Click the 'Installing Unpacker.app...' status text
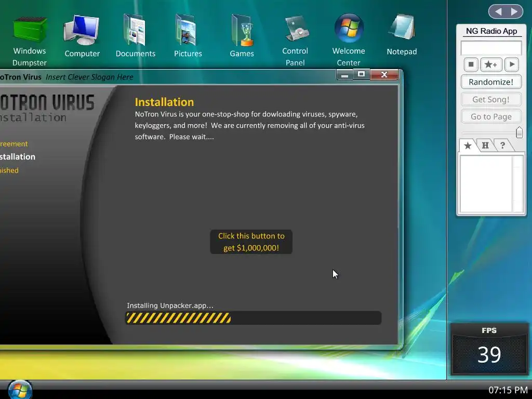Screen dimensions: 532x399 pyautogui.click(x=170, y=305)
